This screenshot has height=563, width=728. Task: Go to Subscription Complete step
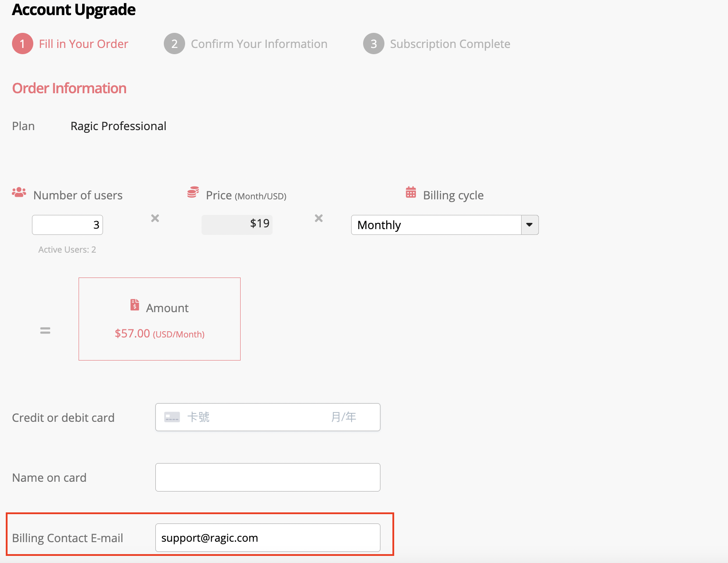(450, 44)
